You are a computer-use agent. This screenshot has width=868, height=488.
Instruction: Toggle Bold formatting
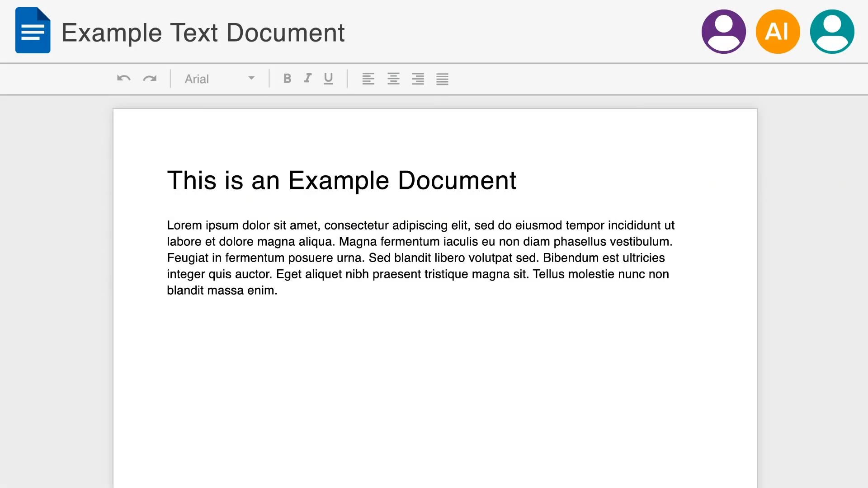(287, 79)
